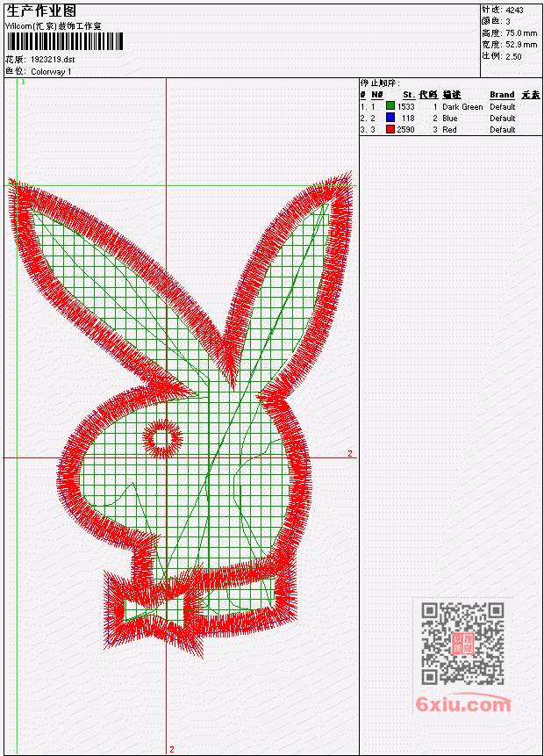Click the title 生产作业图
Screen dimensions: 544x756
pos(41,11)
